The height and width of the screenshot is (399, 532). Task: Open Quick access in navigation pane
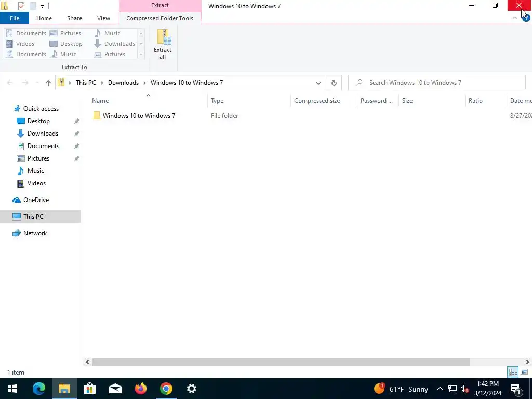point(41,109)
